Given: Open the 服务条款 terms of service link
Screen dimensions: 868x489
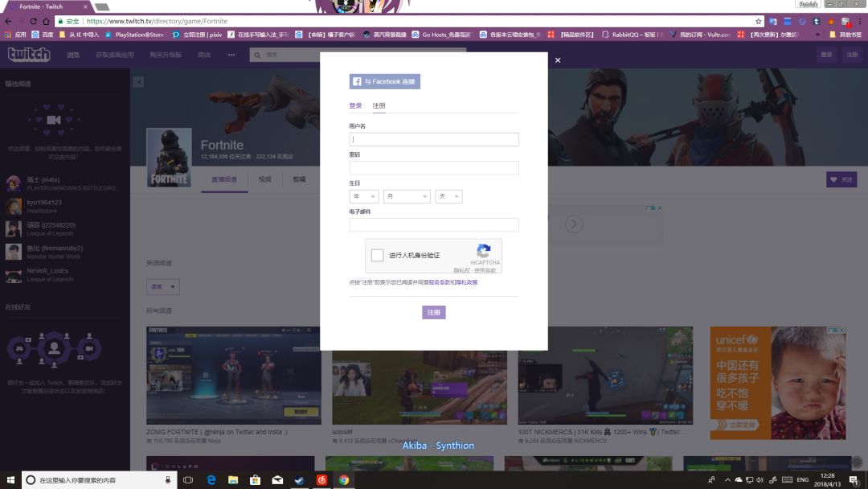Looking at the screenshot, I should (439, 282).
